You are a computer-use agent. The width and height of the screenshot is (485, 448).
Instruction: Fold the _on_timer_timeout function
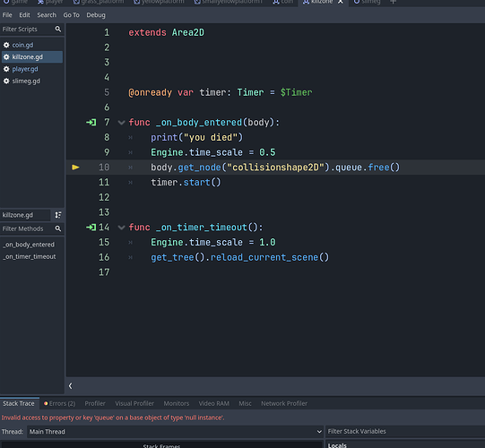pos(121,228)
